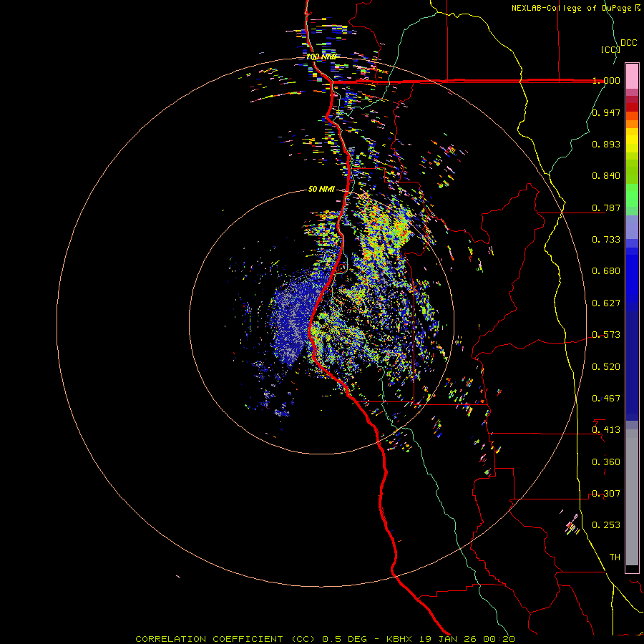
Task: Click the 0.360 scale value
Action: [606, 462]
